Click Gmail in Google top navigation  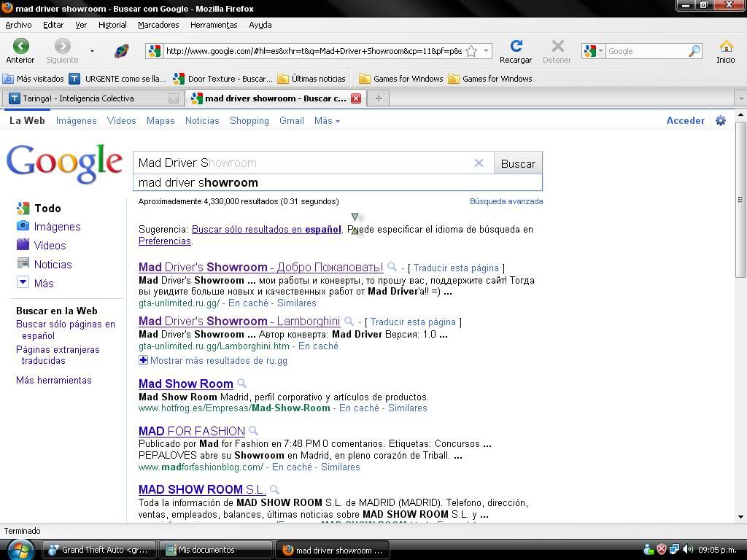coord(292,121)
